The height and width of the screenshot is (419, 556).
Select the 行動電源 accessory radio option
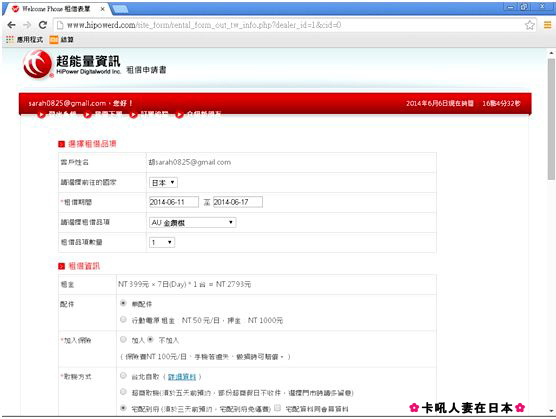point(123,320)
